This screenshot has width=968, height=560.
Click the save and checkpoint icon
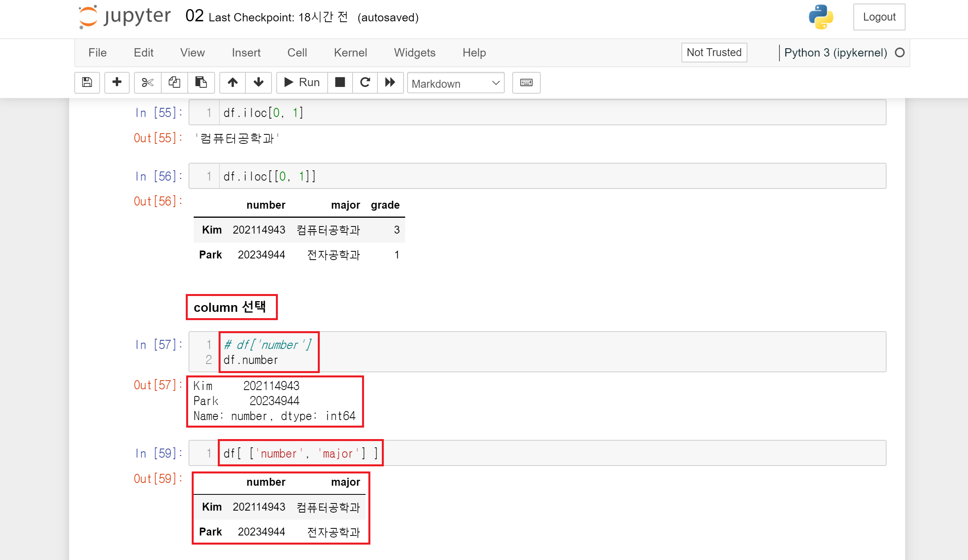point(87,82)
